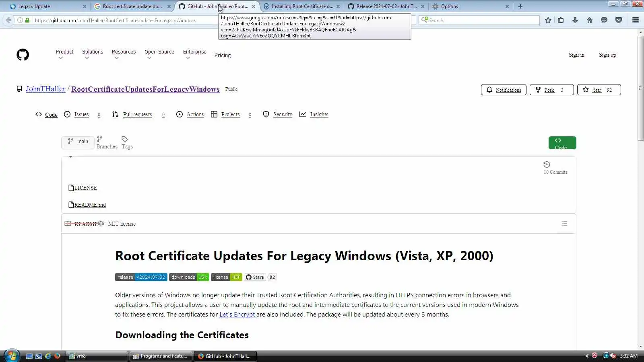Image resolution: width=644 pixels, height=362 pixels.
Task: Switch to Release 2024-07-02 tab
Action: (386, 6)
